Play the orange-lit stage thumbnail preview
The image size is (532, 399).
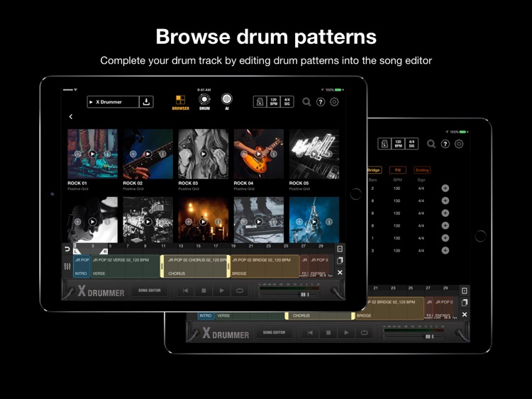204,222
